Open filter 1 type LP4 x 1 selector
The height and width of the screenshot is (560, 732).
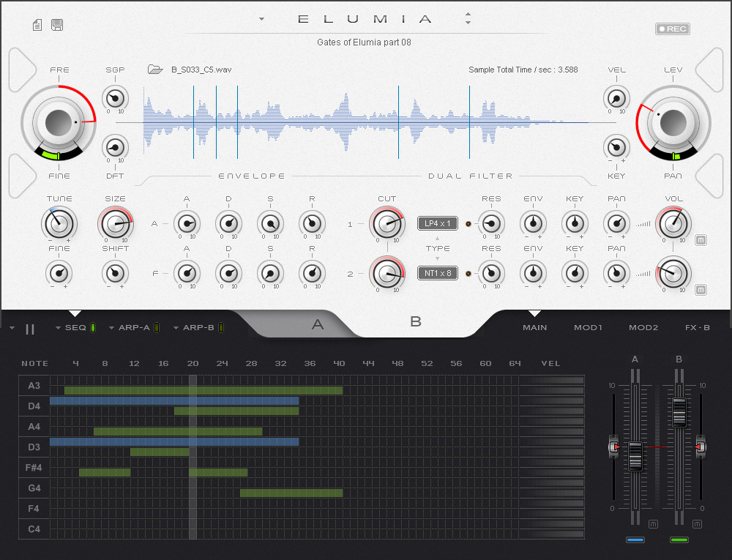coord(438,223)
